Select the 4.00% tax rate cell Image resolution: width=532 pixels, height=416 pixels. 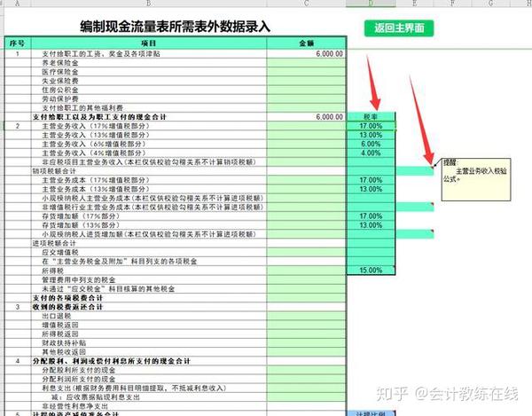[x=371, y=153]
